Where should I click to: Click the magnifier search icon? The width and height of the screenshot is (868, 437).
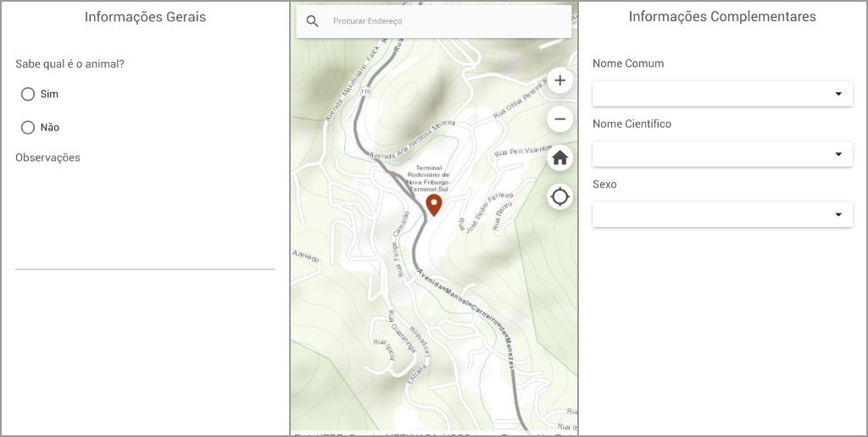point(313,21)
